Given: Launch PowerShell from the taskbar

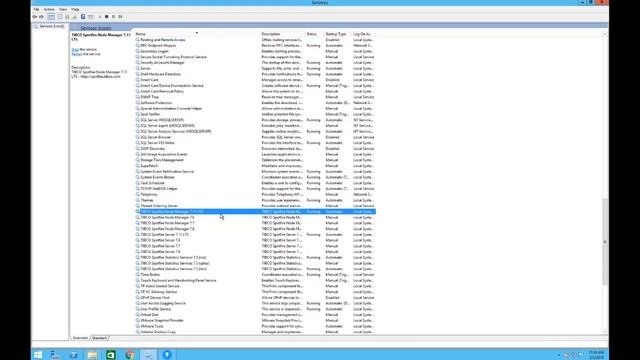Looking at the screenshot, I should click(x=74, y=355).
